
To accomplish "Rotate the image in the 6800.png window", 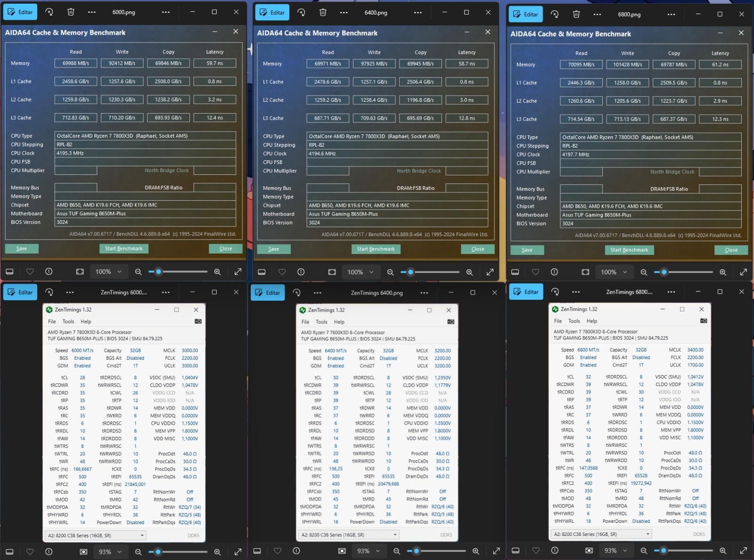I will tap(555, 15).
